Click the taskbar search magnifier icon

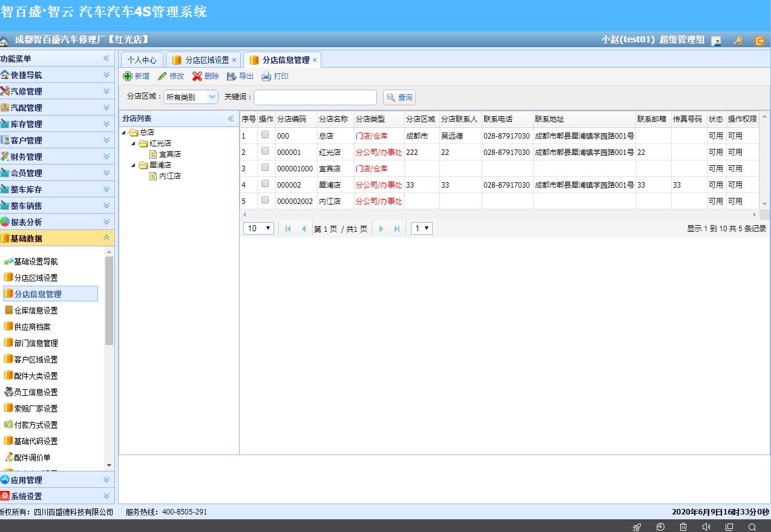pos(752,527)
